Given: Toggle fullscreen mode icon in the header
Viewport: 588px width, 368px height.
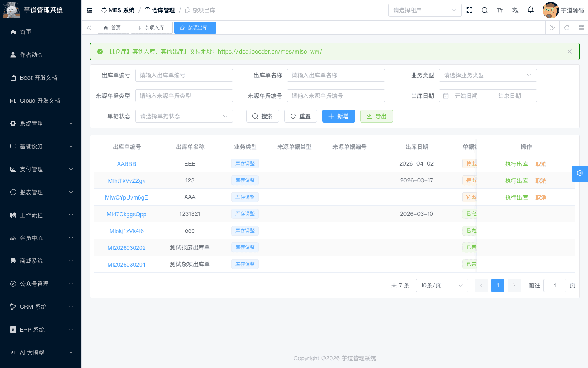Looking at the screenshot, I should 470,10.
